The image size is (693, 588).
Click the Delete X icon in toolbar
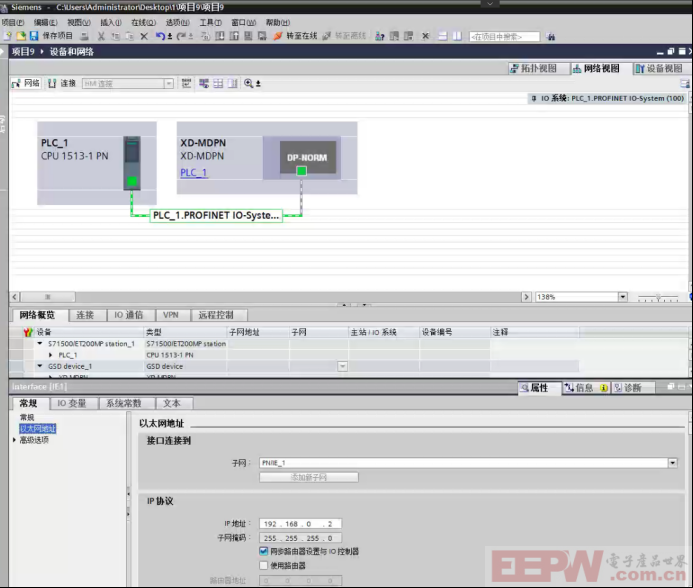pos(144,36)
